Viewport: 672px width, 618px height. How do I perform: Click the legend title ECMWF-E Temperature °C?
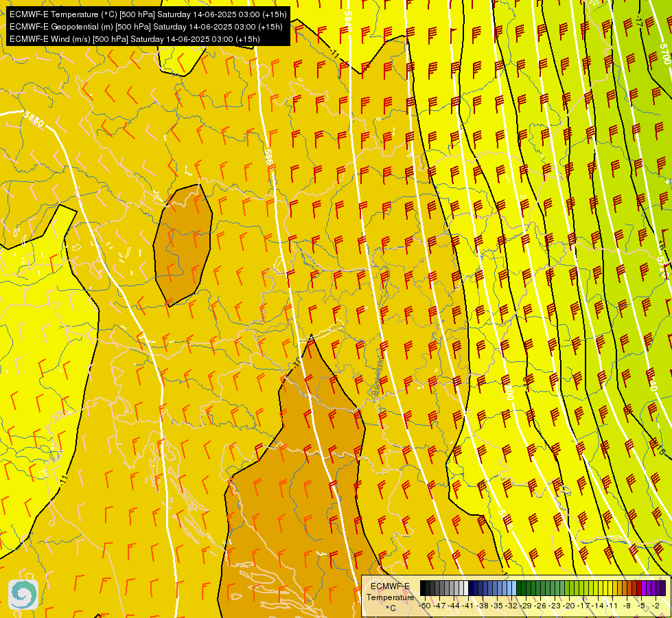[x=390, y=597]
